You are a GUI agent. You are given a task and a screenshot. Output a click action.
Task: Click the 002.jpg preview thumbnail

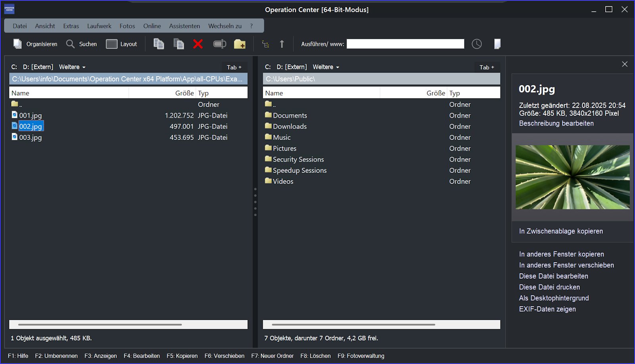pyautogui.click(x=572, y=177)
